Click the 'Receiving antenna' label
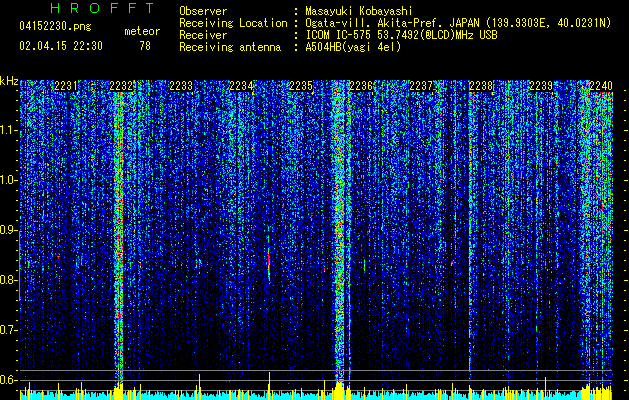The height and width of the screenshot is (400, 629). coord(230,47)
